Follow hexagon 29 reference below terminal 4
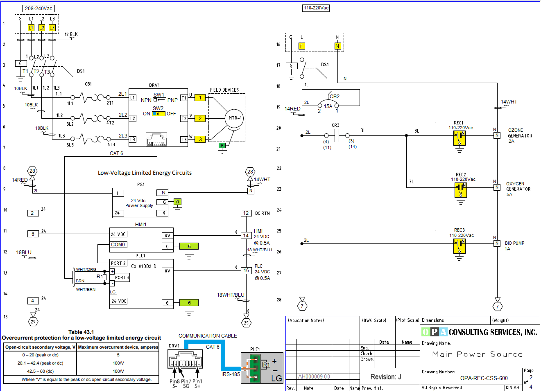The image size is (541, 392). (33, 322)
